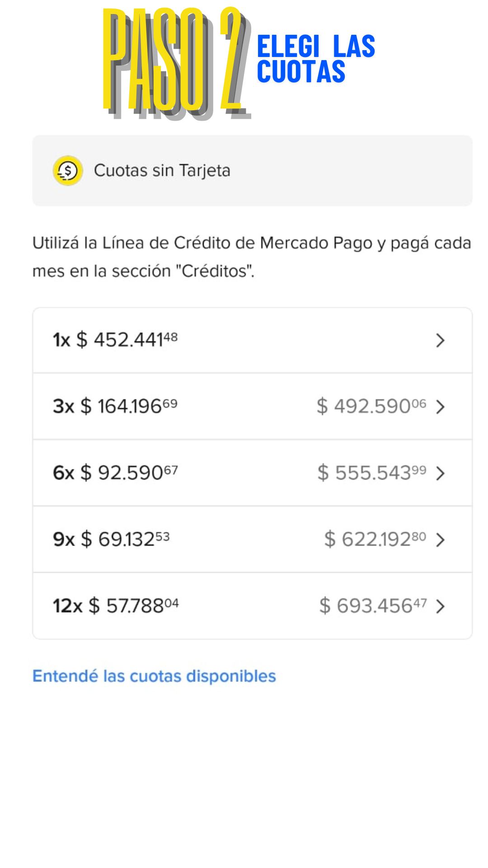Click the blue ELEGI LAS CUOTAS text
This screenshot has height=868, width=488.
315,59
